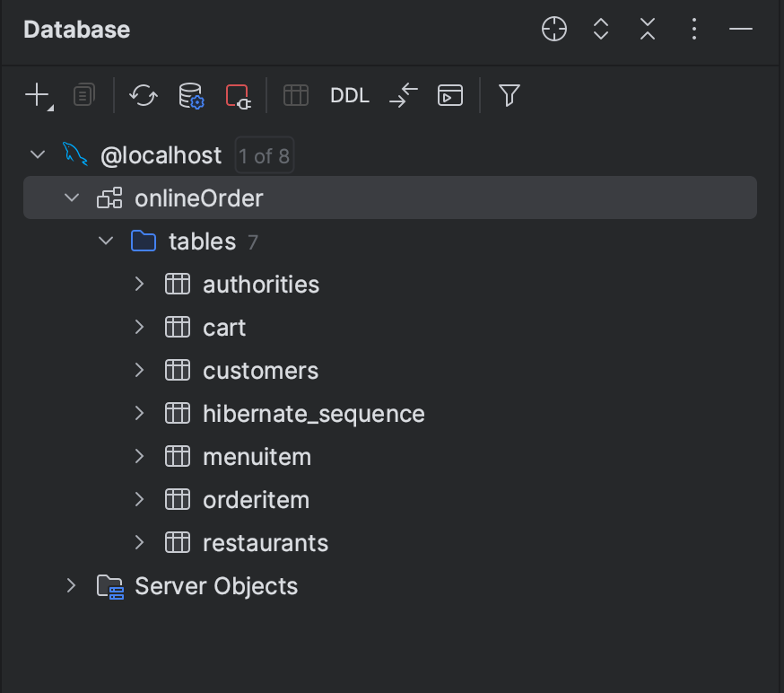Viewport: 784px width, 693px height.
Task: Hide the Database panel with minimize dash
Action: [741, 30]
